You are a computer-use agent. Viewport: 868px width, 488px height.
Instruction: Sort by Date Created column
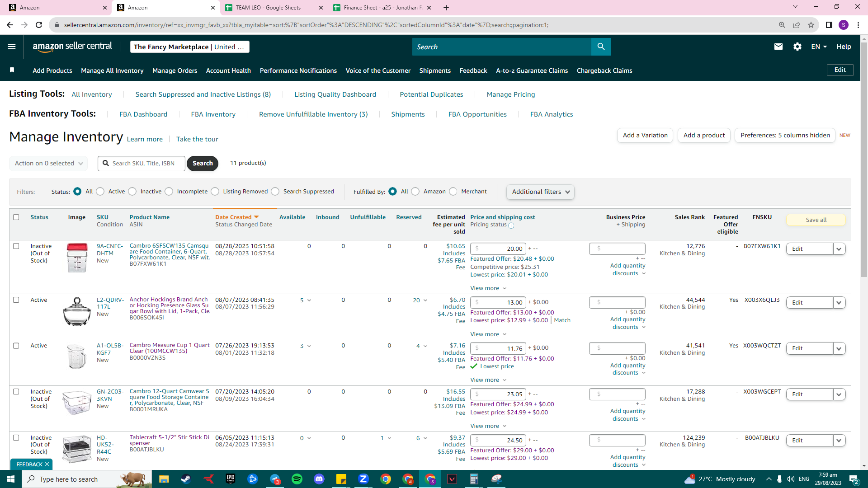237,217
